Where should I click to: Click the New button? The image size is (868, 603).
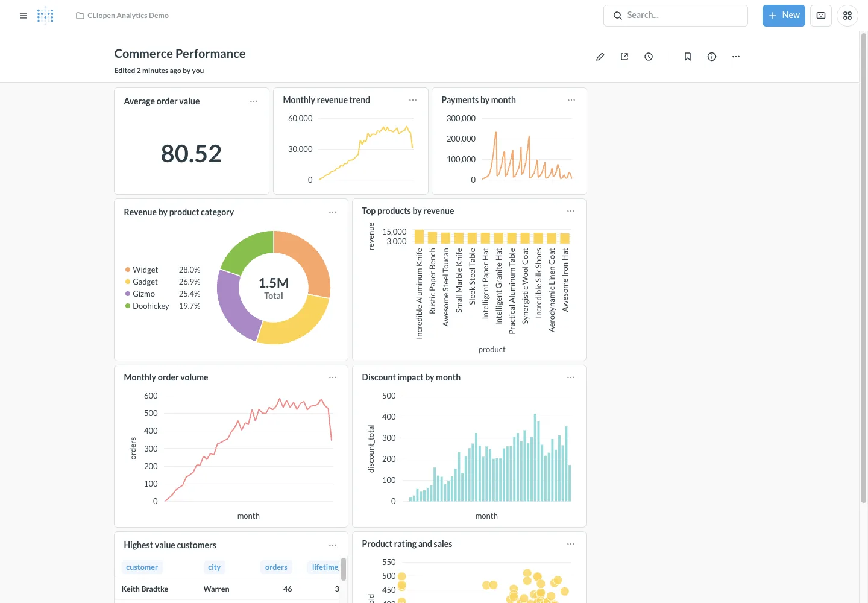coord(784,16)
